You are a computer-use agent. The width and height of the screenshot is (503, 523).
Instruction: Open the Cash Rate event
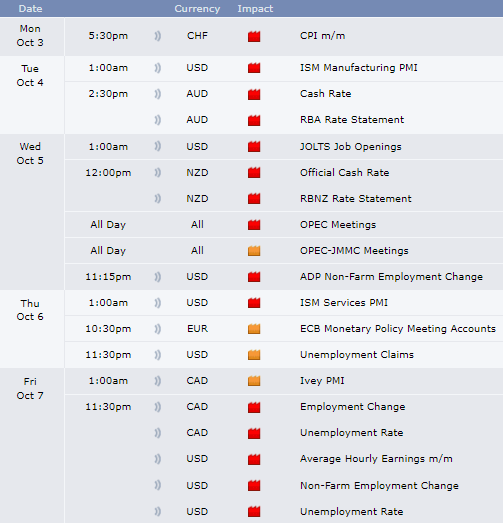(x=326, y=94)
